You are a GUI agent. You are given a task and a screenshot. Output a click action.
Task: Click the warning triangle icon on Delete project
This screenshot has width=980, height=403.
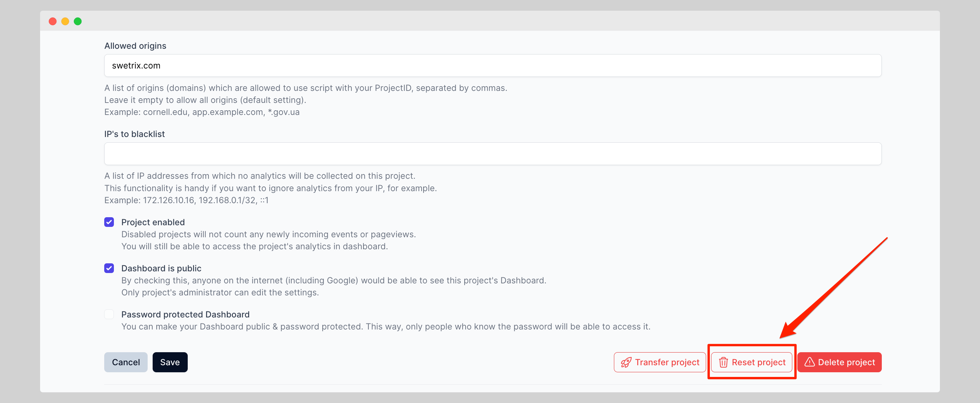coord(809,362)
